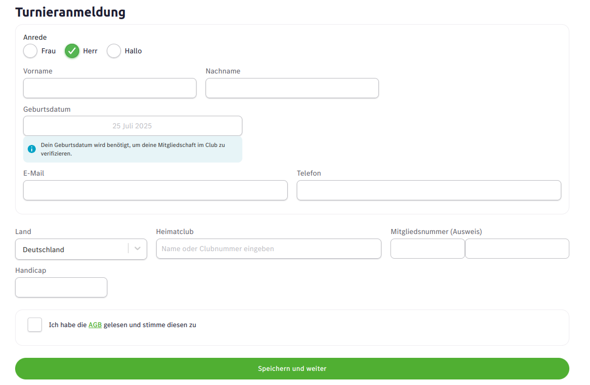This screenshot has height=385, width=590.
Task: Click the Heimatclub search field
Action: tap(269, 249)
